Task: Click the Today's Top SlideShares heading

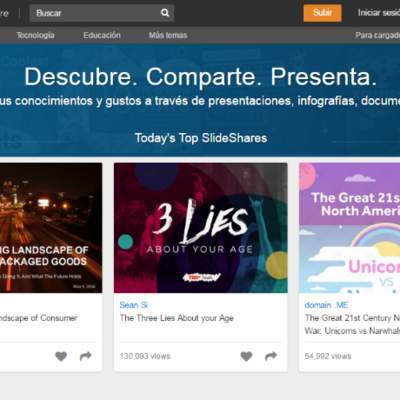Action: [201, 138]
